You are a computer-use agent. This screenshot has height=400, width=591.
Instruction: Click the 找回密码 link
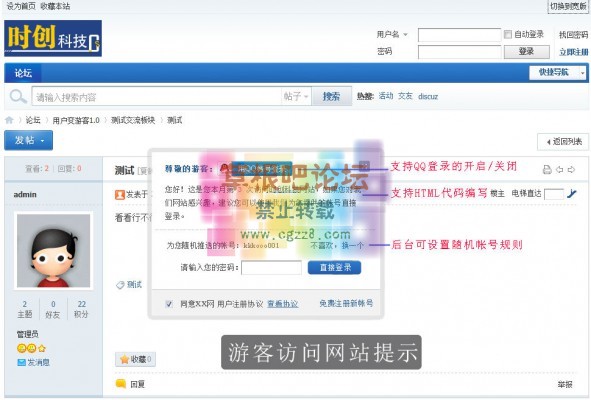[574, 35]
